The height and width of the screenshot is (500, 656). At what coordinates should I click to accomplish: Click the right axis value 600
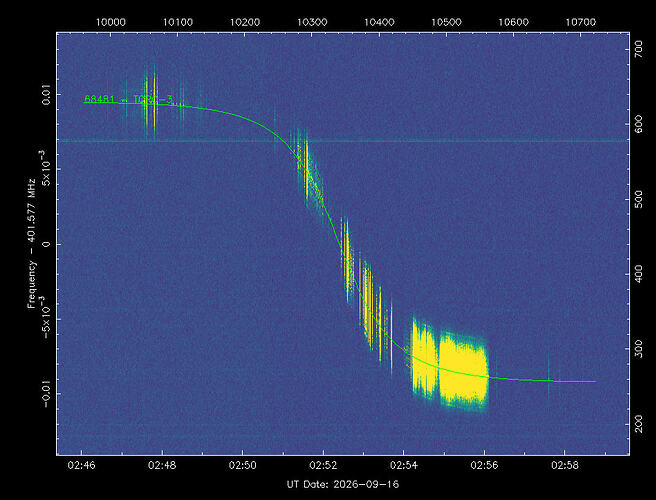(x=639, y=124)
